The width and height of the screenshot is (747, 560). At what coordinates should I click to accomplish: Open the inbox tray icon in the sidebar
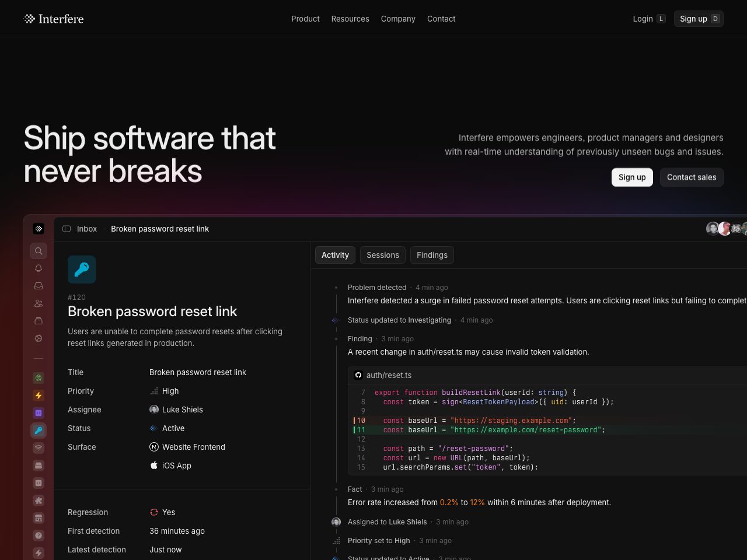[39, 286]
